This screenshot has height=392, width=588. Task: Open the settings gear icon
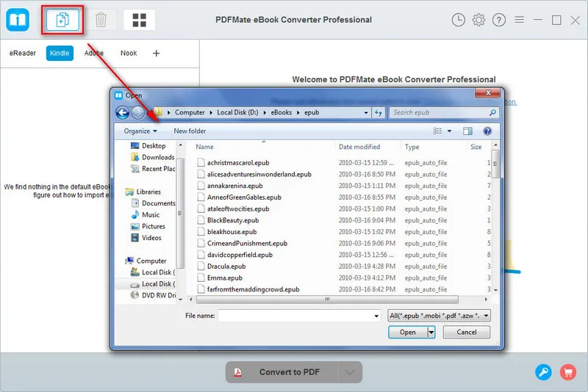click(x=478, y=20)
